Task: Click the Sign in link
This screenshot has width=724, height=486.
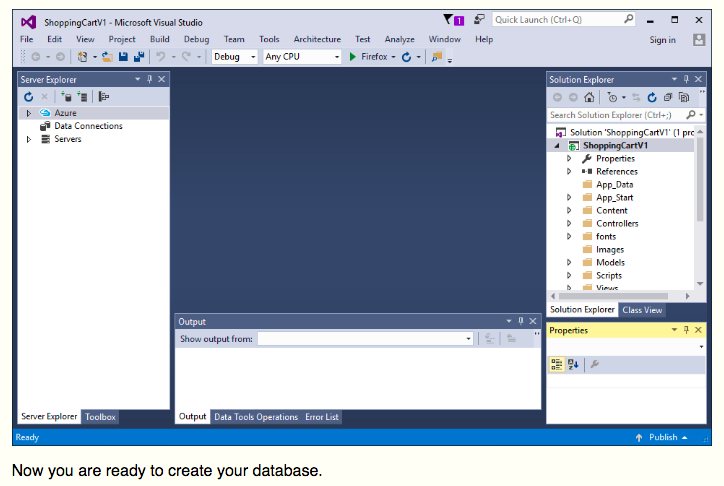Action: point(662,40)
